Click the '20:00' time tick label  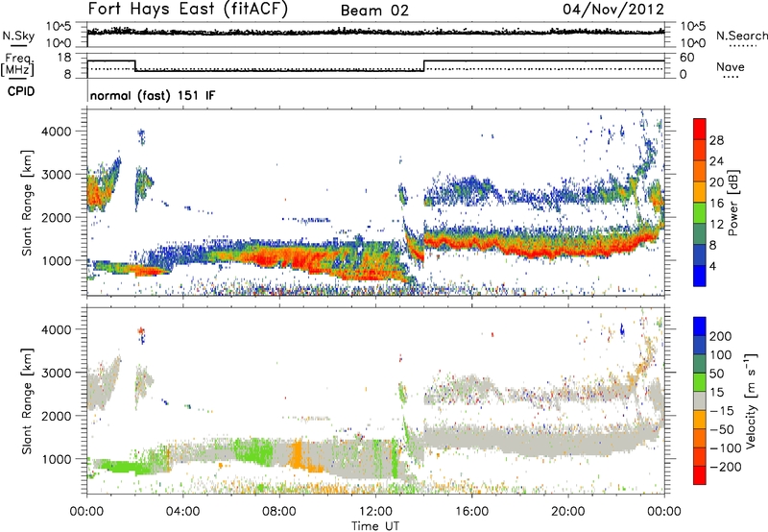coord(567,512)
